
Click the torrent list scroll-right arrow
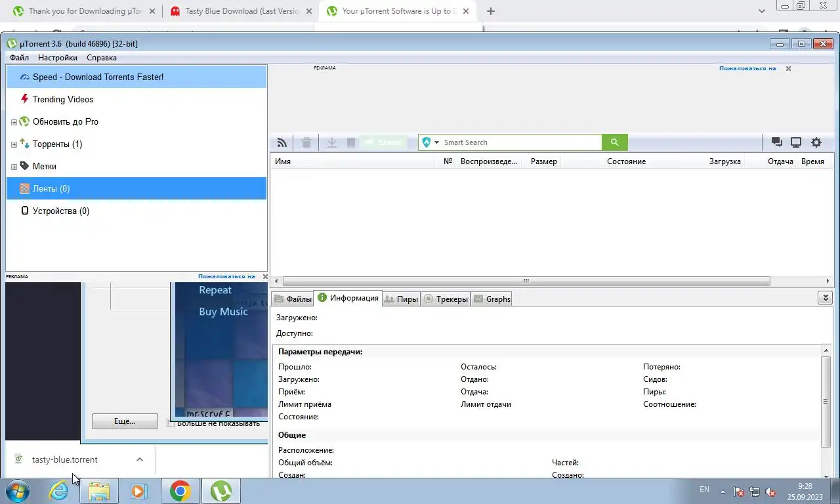pos(828,282)
